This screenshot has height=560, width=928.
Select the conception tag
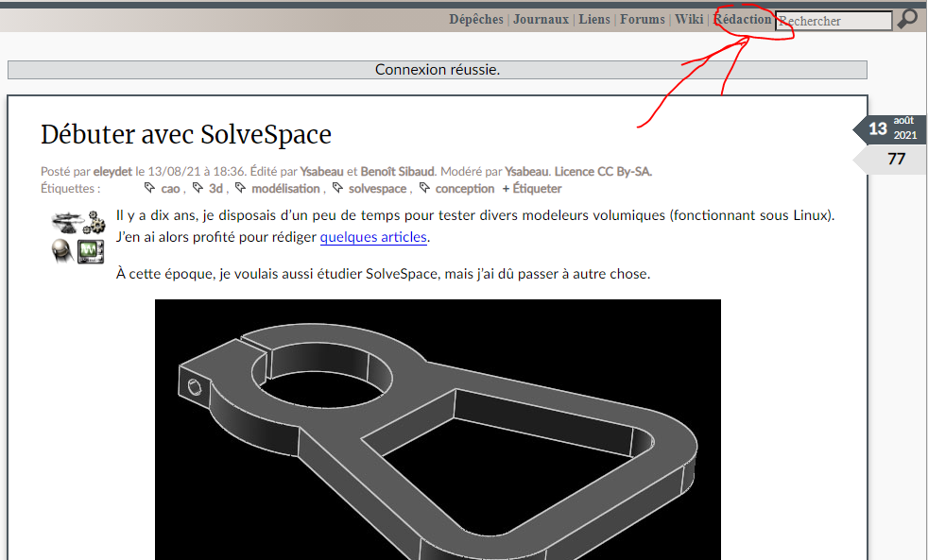[x=465, y=189]
